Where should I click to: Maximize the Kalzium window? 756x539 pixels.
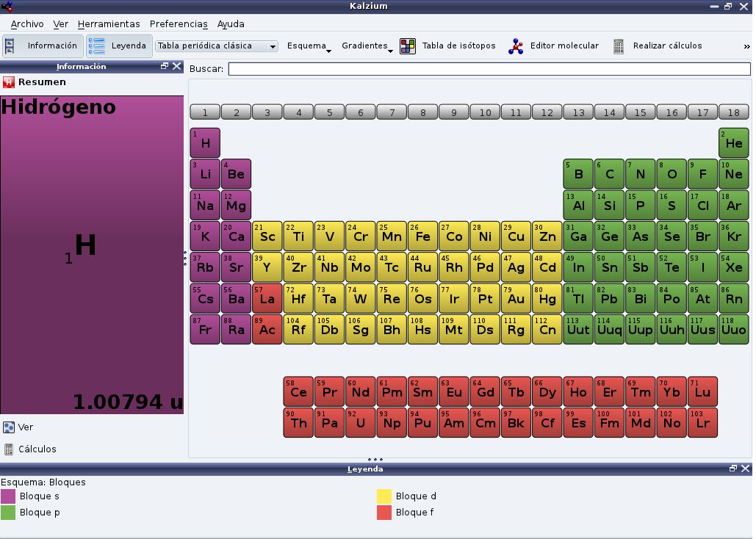(729, 7)
